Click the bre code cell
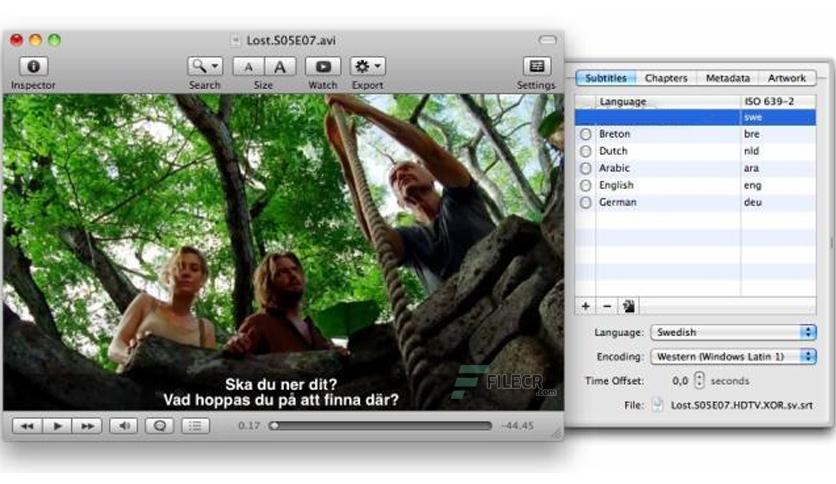This screenshot has width=836, height=484. 751,134
